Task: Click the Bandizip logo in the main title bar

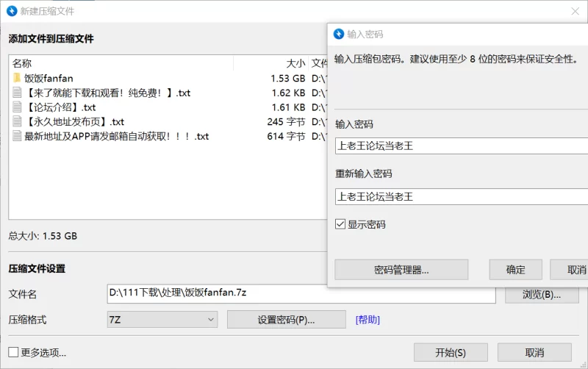Action: click(12, 11)
